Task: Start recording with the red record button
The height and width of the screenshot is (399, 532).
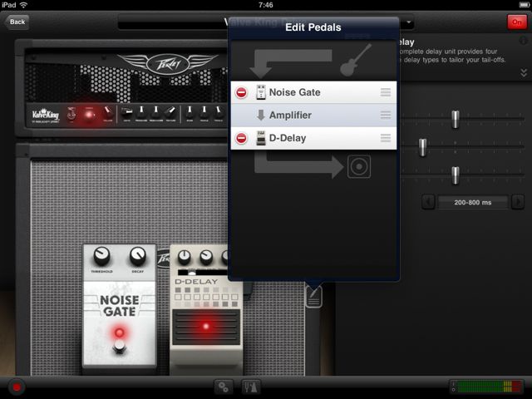Action: (x=17, y=387)
